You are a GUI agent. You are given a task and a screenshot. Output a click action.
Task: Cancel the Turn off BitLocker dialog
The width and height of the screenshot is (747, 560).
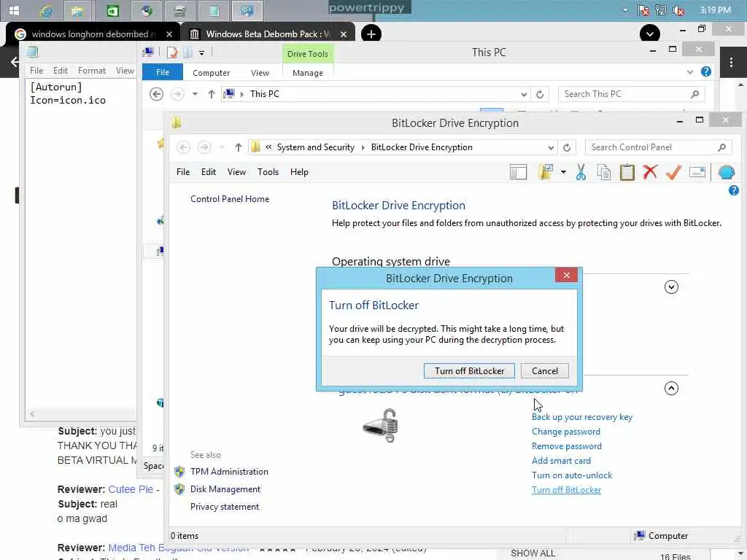(544, 371)
